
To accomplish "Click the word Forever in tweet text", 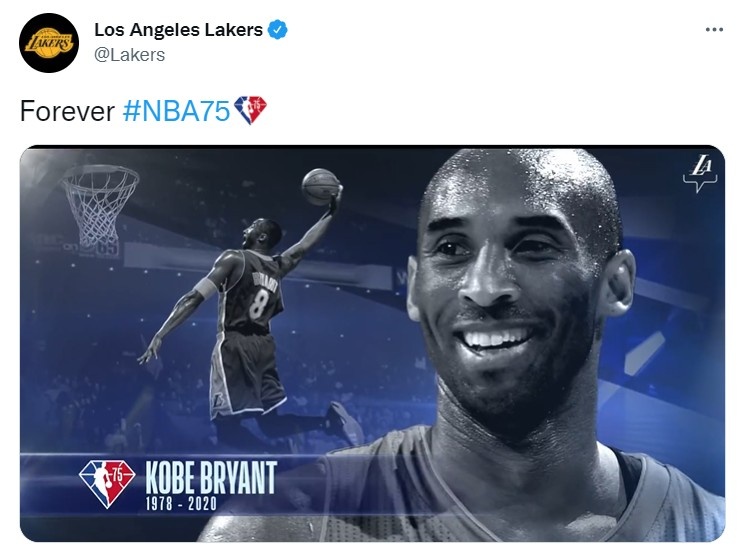I will point(67,111).
